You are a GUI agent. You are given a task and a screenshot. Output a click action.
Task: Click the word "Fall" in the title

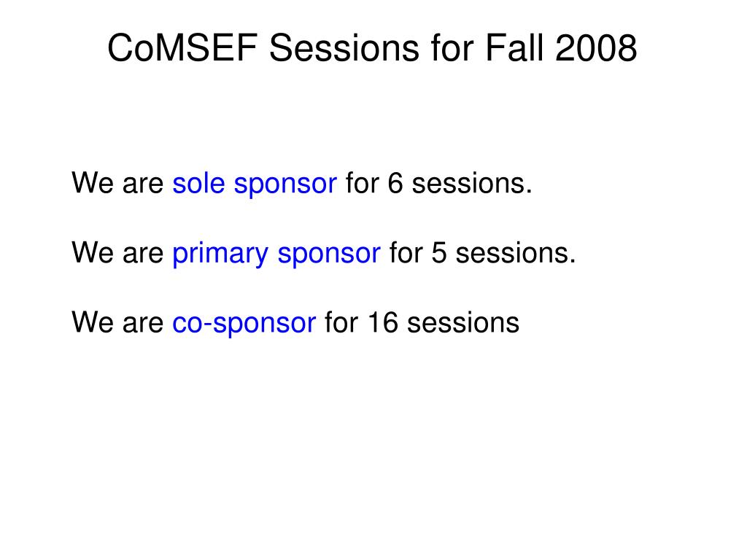pyautogui.click(x=514, y=48)
